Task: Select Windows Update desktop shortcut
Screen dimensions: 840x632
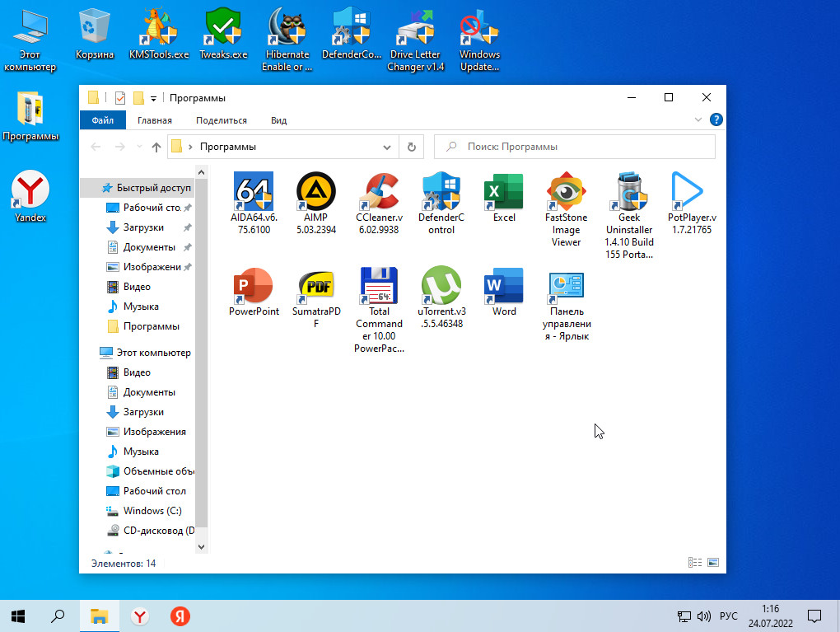Action: tap(479, 27)
